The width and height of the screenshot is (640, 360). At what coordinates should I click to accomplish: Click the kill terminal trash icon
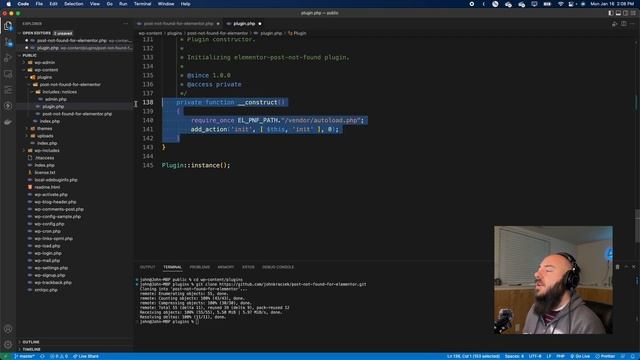618,267
